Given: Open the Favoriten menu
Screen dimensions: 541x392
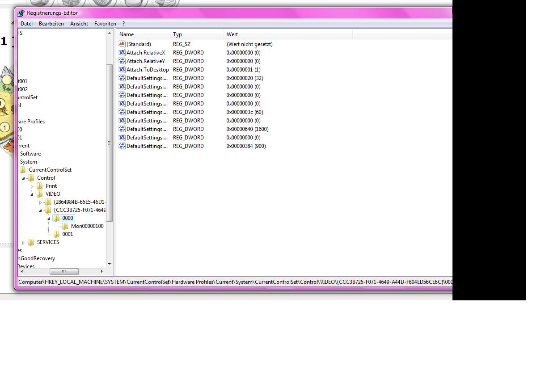Looking at the screenshot, I should [x=105, y=24].
